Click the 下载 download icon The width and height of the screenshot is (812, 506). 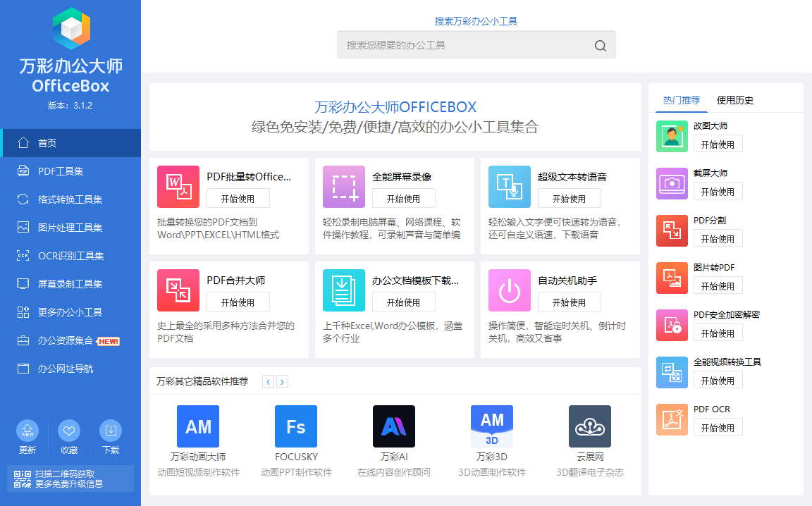pos(111,431)
